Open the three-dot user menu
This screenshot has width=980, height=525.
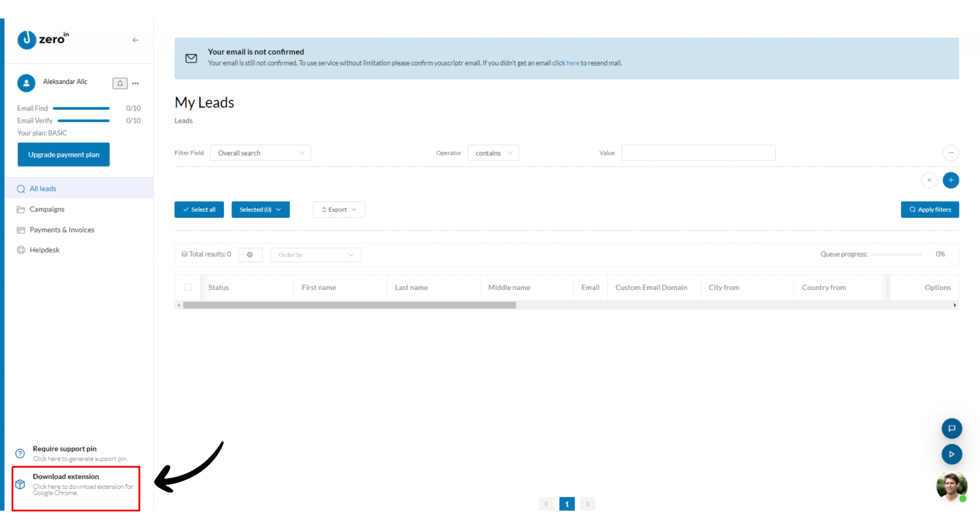pos(135,83)
